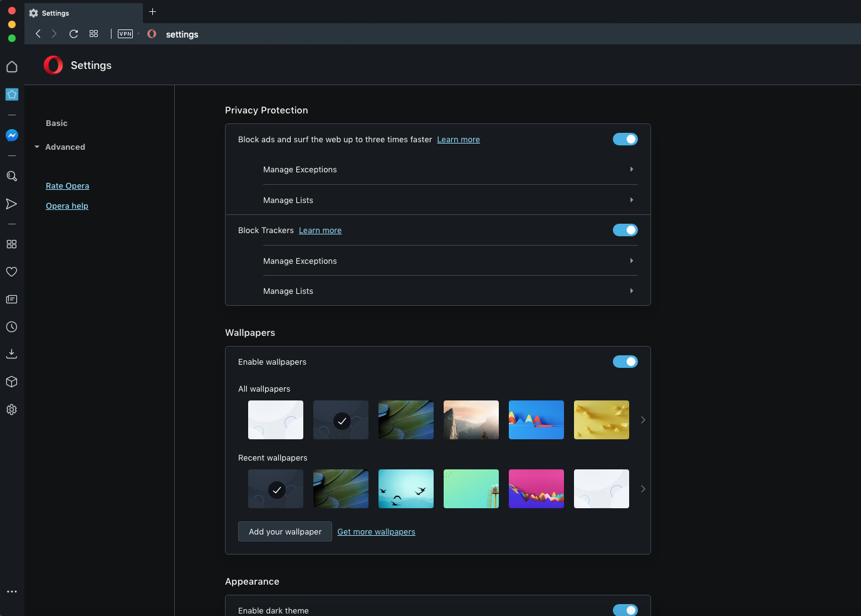Click the VPN badge in the address bar
The height and width of the screenshot is (616, 861).
tap(125, 34)
